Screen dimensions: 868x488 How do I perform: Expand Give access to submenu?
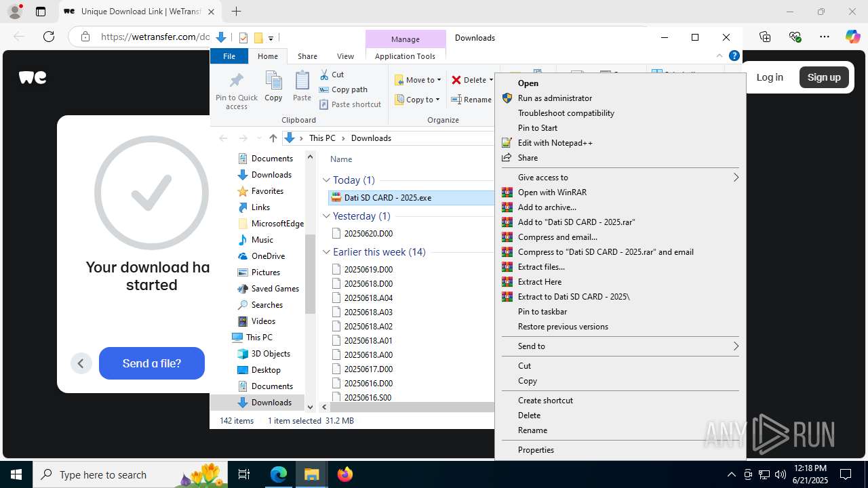click(620, 178)
